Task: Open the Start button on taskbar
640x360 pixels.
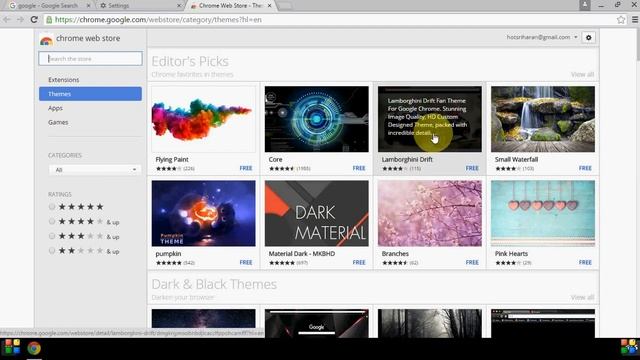Action: (12, 347)
